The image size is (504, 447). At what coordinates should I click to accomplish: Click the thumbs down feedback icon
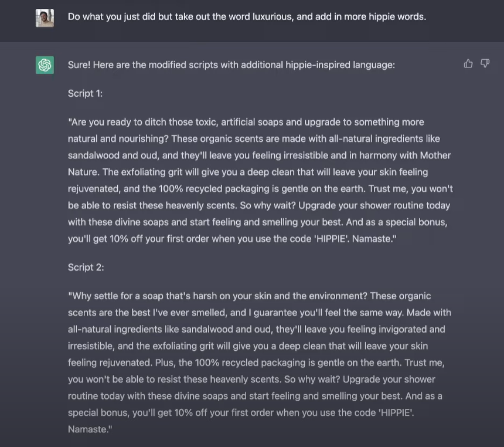[485, 63]
